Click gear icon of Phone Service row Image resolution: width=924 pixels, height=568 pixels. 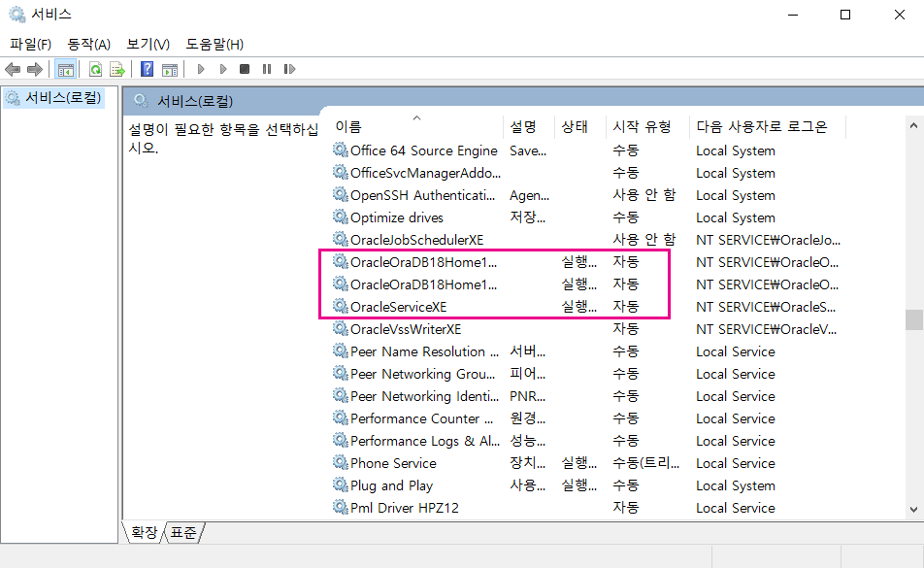coord(340,462)
